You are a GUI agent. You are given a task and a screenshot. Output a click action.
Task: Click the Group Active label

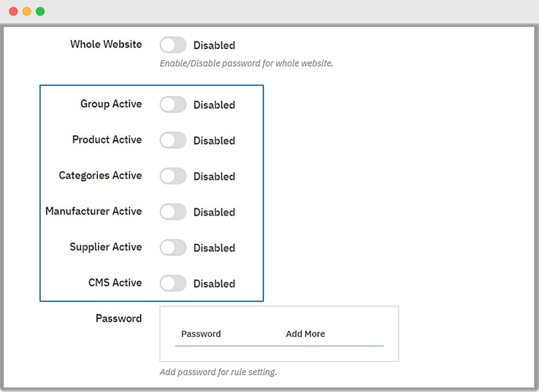pyautogui.click(x=111, y=104)
